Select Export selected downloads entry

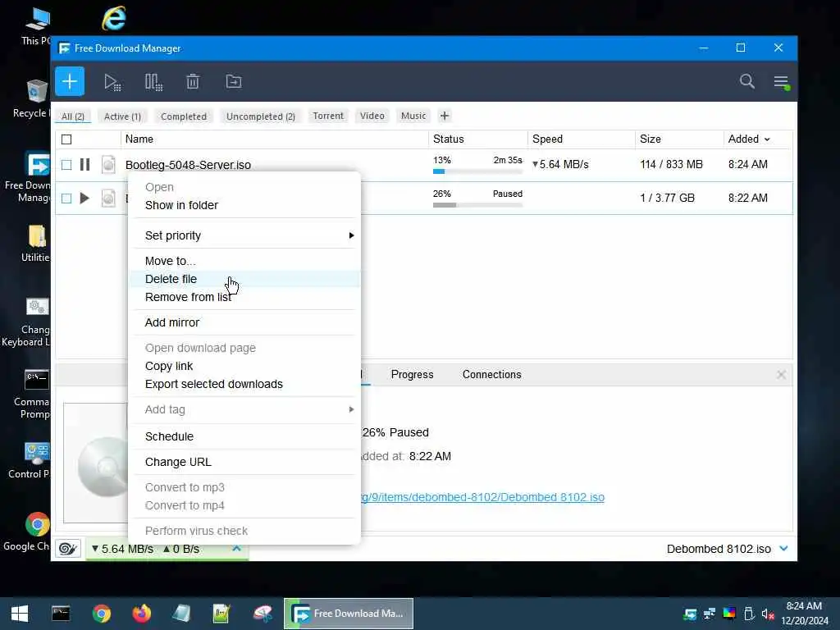click(x=244, y=384)
